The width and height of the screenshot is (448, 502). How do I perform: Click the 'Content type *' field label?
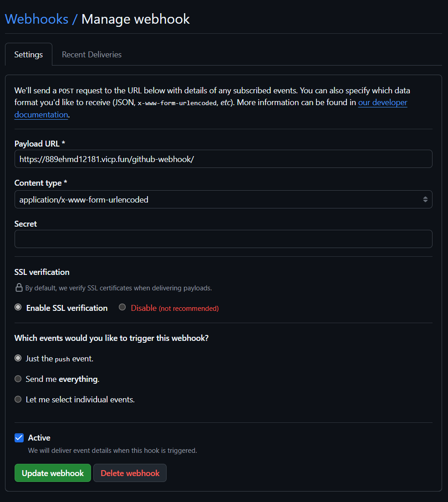(x=41, y=183)
